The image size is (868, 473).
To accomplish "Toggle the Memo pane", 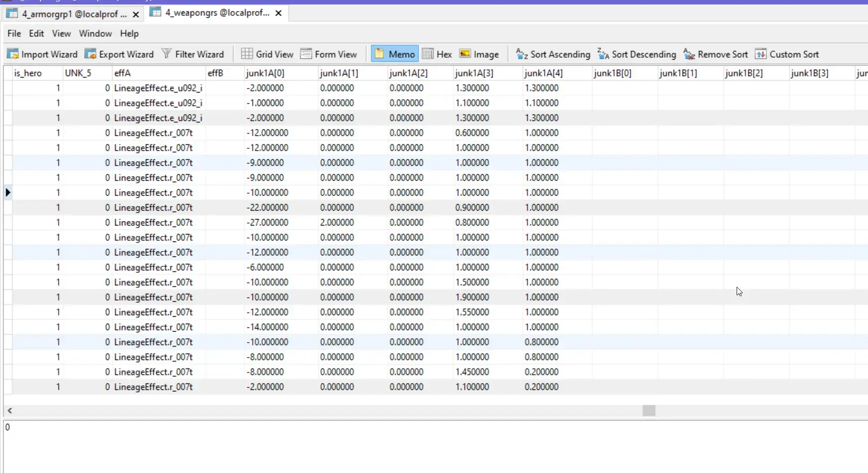I will click(395, 54).
